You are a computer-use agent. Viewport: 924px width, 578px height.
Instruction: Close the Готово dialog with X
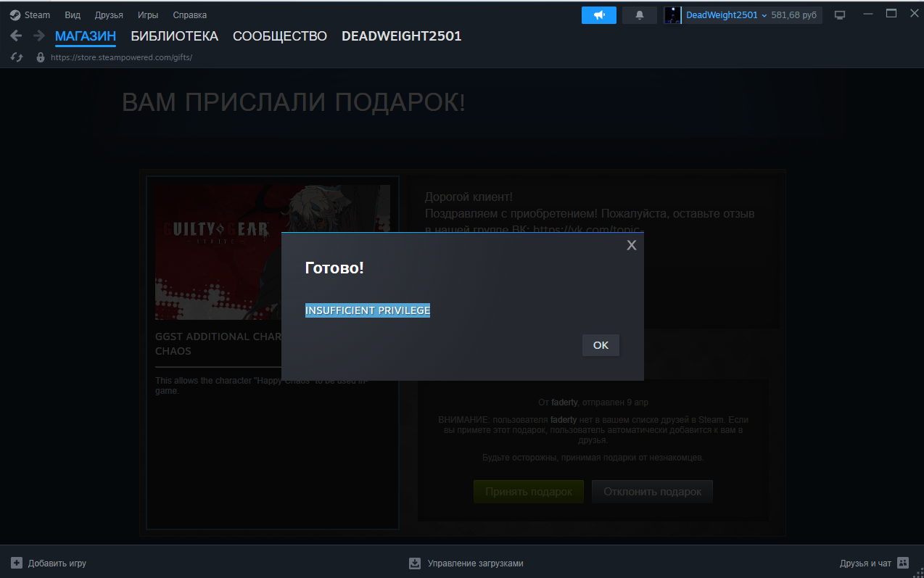[632, 245]
